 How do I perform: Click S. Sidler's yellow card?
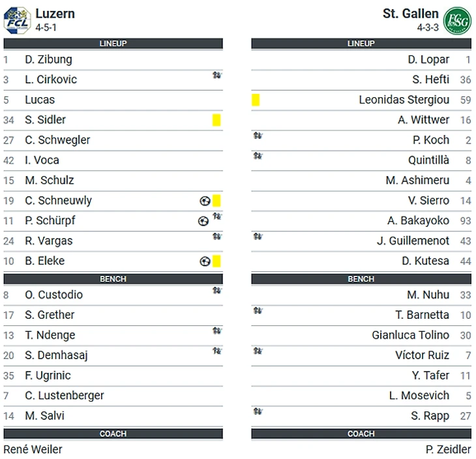coord(216,120)
